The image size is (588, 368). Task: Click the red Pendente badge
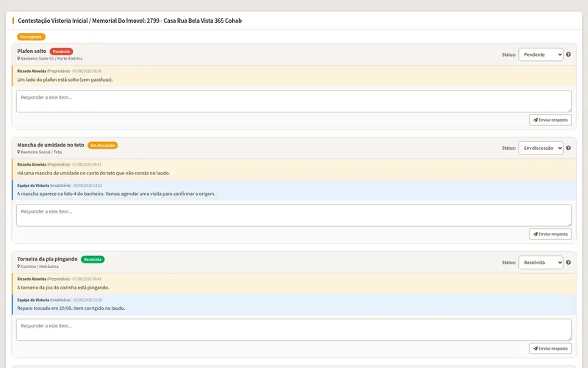(61, 52)
